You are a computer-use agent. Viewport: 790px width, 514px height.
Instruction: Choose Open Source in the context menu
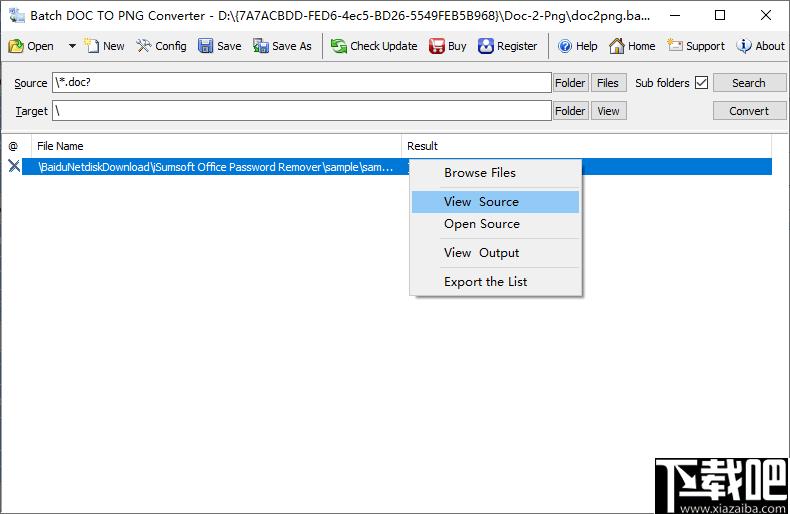pyautogui.click(x=495, y=224)
